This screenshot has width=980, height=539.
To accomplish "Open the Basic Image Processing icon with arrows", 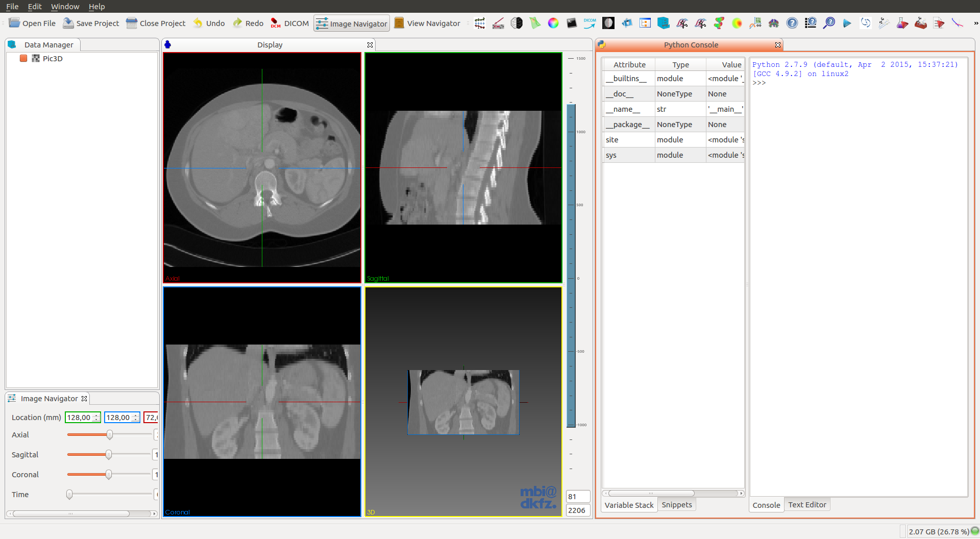I will point(480,23).
